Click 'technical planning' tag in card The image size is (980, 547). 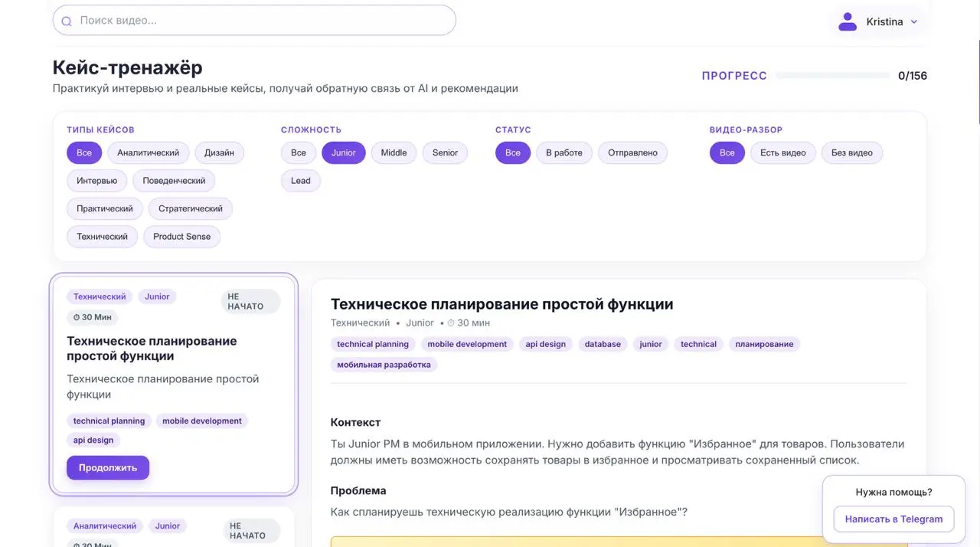109,421
